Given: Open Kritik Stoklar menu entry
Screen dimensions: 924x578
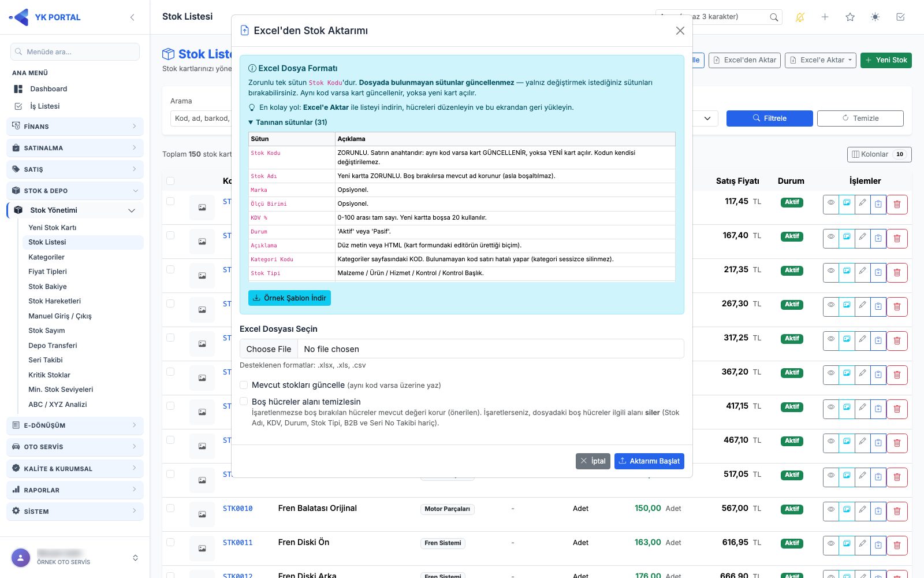Looking at the screenshot, I should coord(50,375).
